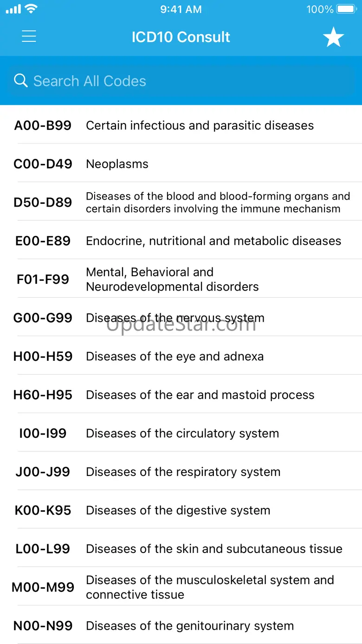Select G00-G99 Diseases of the nervous system
This screenshot has width=362, height=644.
coord(181,318)
